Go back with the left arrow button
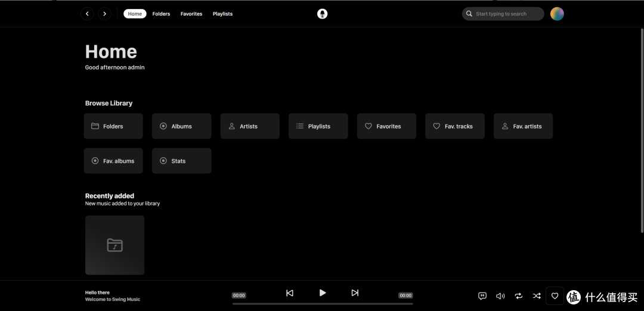The width and height of the screenshot is (644, 311). tap(87, 14)
